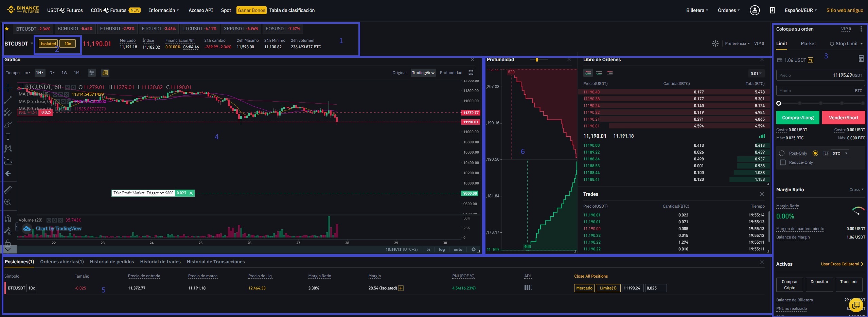
Task: Click the Isolated margin mode button
Action: point(48,43)
